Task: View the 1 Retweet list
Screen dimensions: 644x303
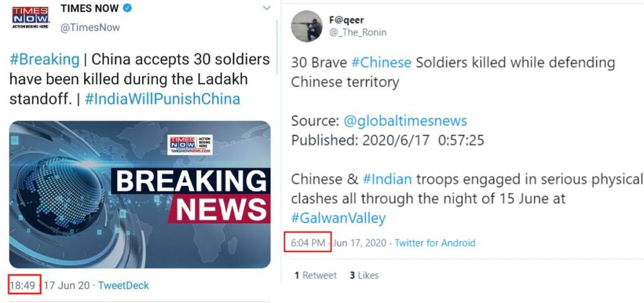Action: [316, 275]
